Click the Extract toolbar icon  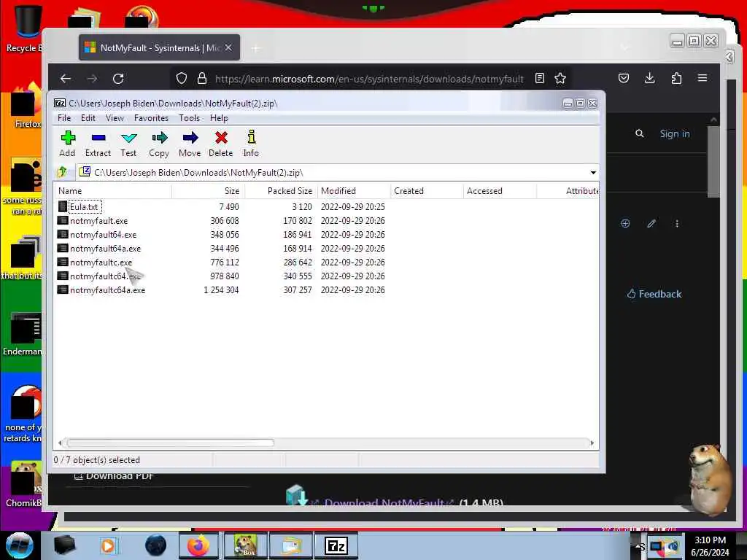pyautogui.click(x=98, y=144)
